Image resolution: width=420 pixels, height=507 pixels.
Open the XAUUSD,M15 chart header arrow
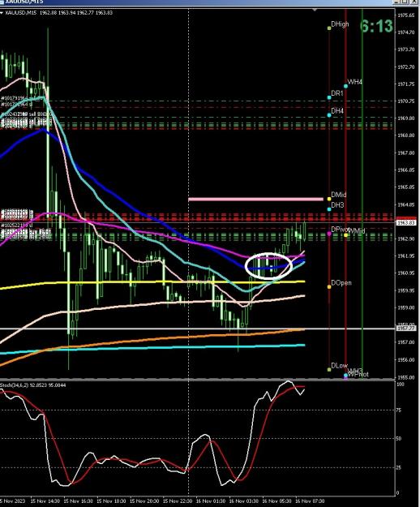click(2, 13)
